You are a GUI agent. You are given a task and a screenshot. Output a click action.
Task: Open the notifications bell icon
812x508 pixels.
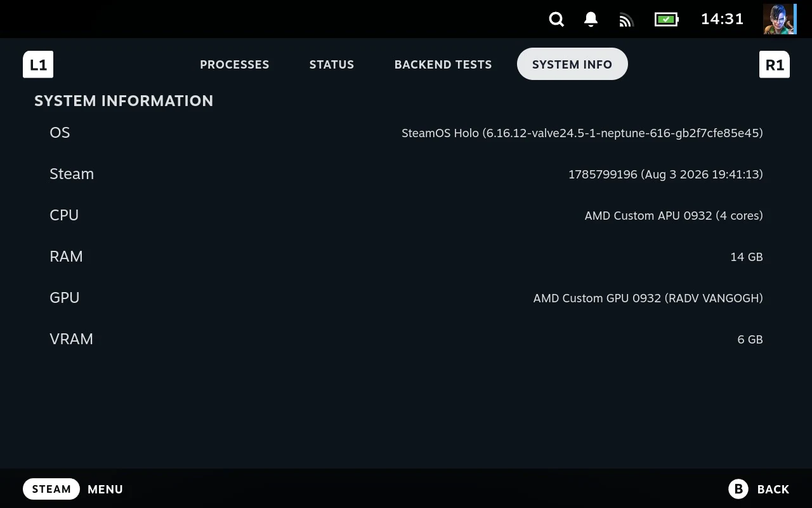click(x=591, y=20)
